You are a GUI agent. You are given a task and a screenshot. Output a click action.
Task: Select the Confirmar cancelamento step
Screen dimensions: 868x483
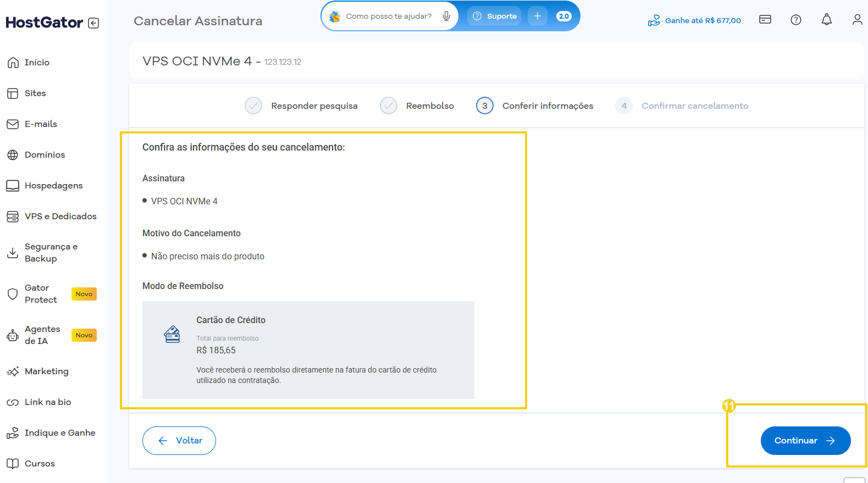(682, 106)
